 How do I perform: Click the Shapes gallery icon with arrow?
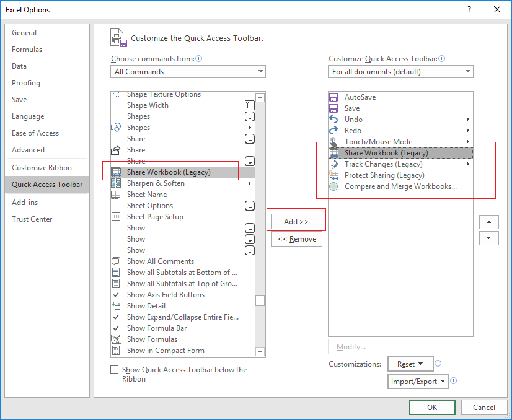[x=116, y=128]
